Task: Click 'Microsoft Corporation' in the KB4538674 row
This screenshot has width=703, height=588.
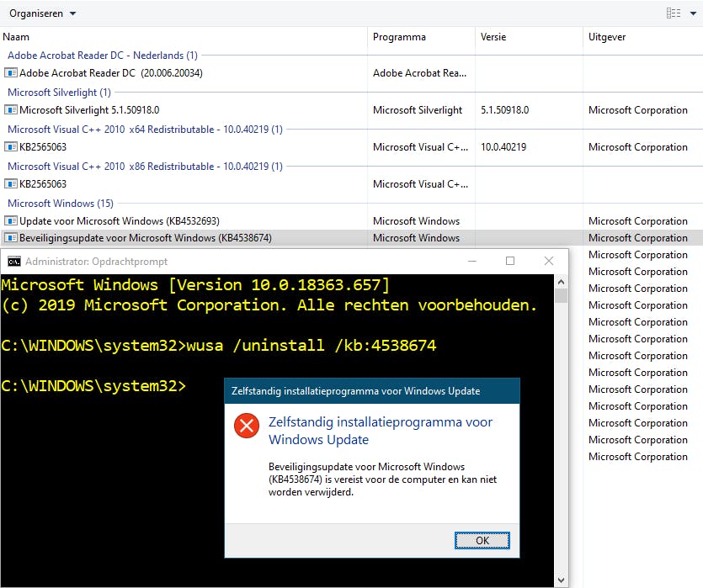Action: [x=637, y=238]
